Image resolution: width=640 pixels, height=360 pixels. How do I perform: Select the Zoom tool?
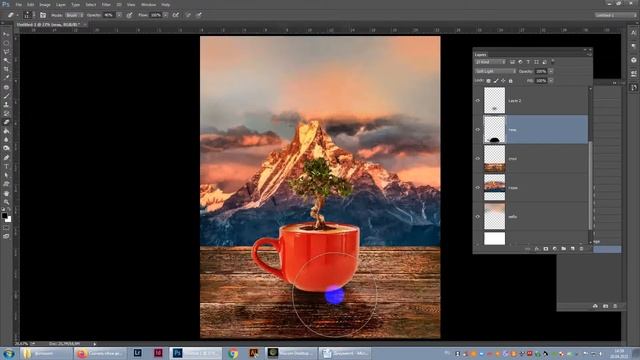pos(6,202)
